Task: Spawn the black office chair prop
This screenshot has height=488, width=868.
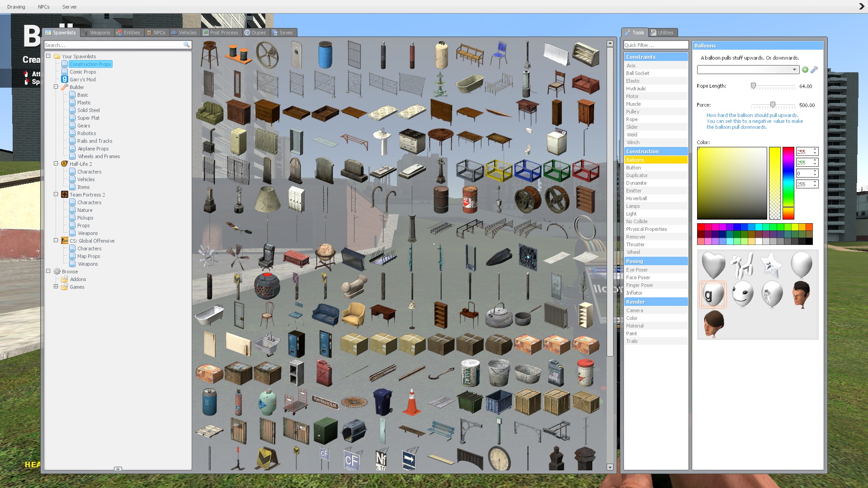Action: (267, 258)
